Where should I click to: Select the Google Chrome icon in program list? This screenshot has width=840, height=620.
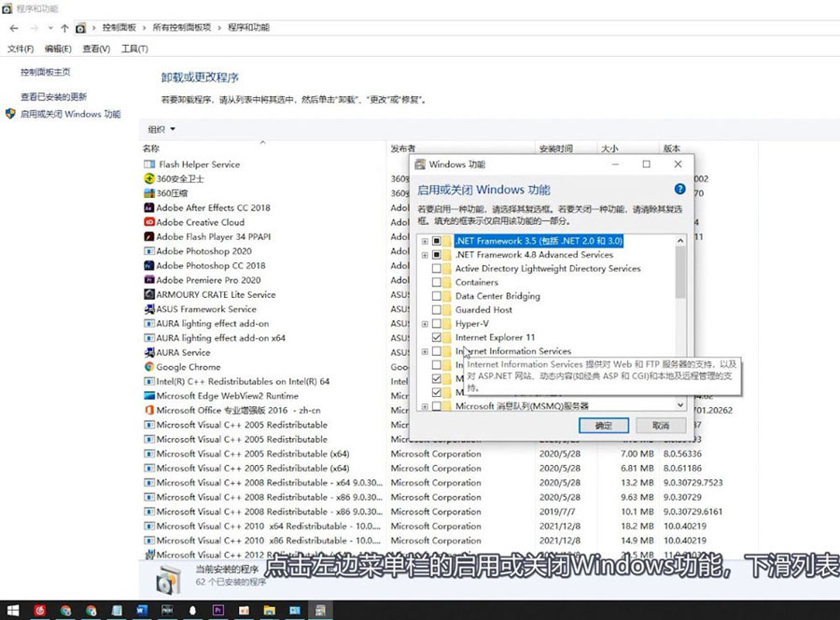point(149,367)
